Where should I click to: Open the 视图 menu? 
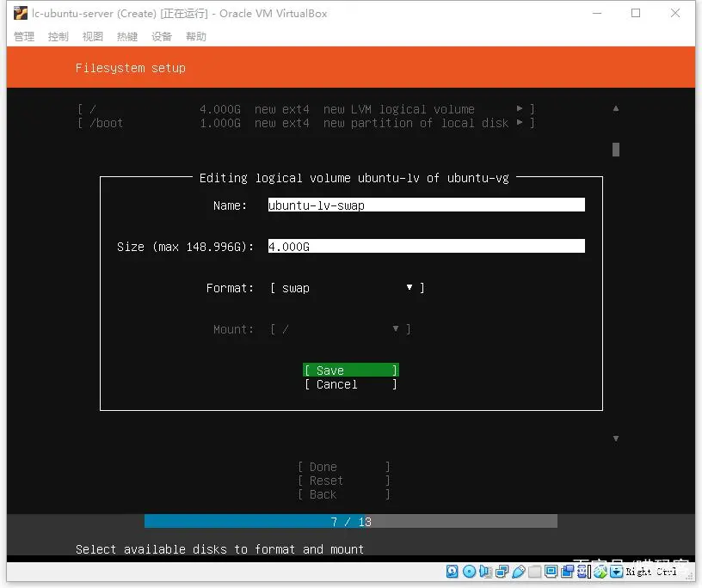click(93, 37)
